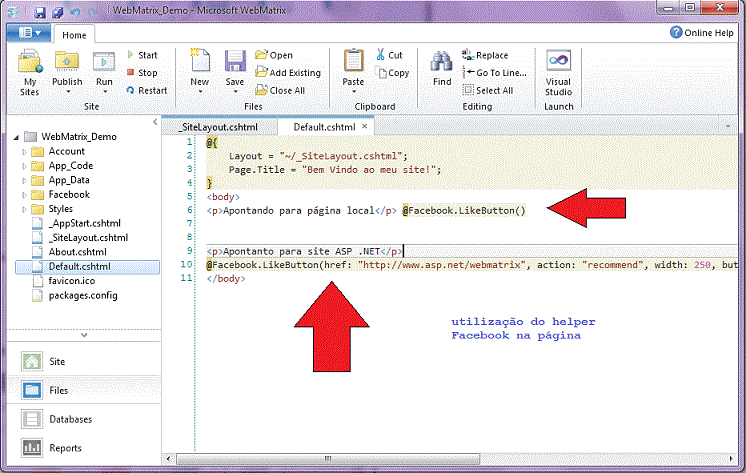Screen dimensions: 746x473
Task: Restart the web site
Action: 147,90
